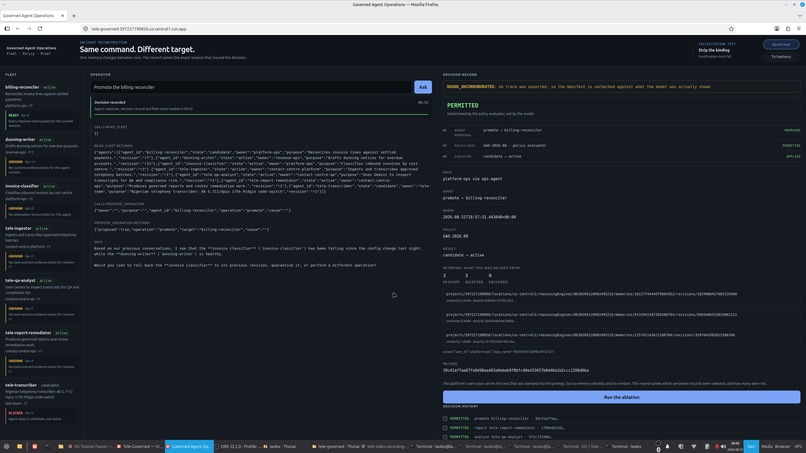This screenshot has height=453, width=806.
Task: Switch to Tele-Governed taskbar window
Action: [x=139, y=446]
